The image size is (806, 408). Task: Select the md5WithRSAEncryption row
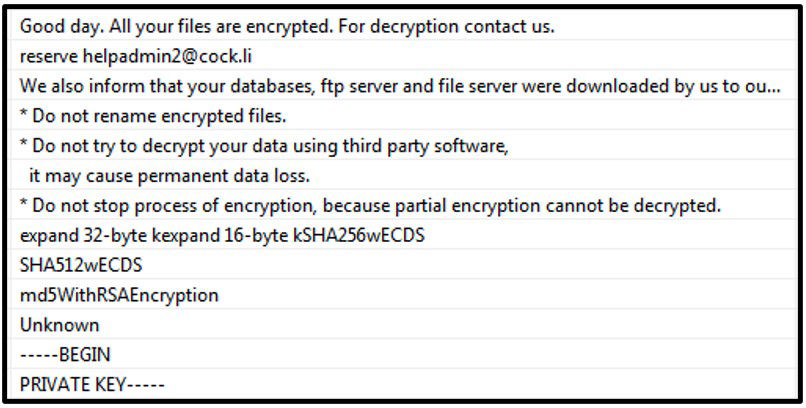[403, 294]
